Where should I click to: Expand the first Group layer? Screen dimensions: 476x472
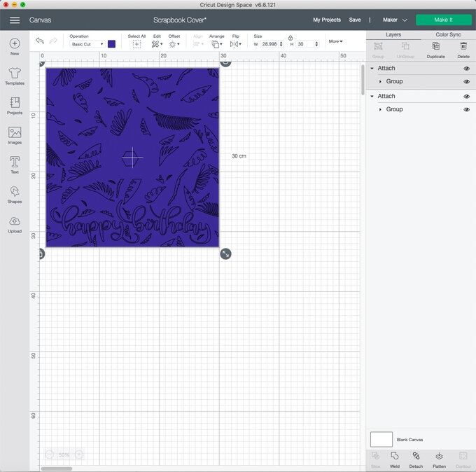[380, 82]
